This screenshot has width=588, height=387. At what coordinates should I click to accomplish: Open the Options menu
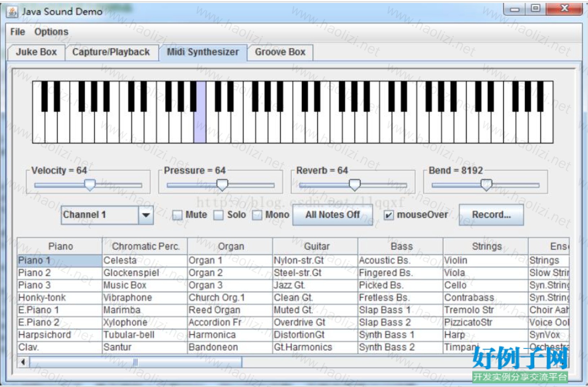(51, 32)
